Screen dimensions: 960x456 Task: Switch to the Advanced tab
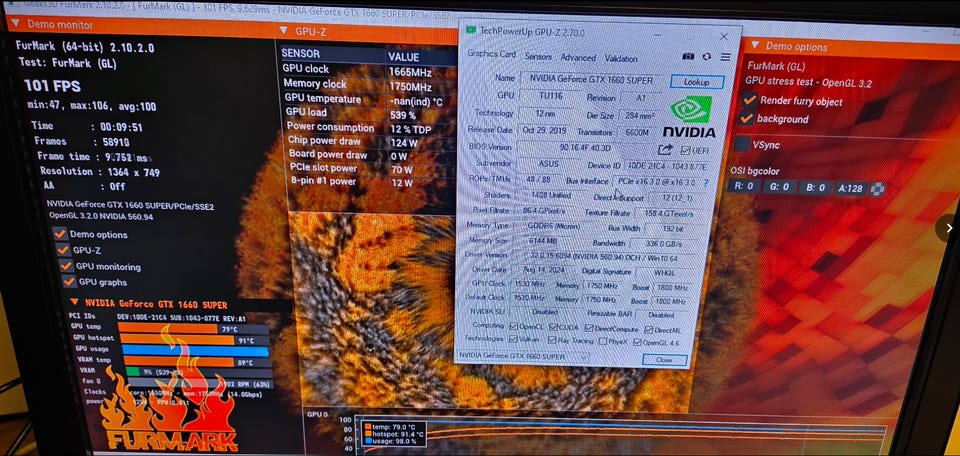[578, 58]
